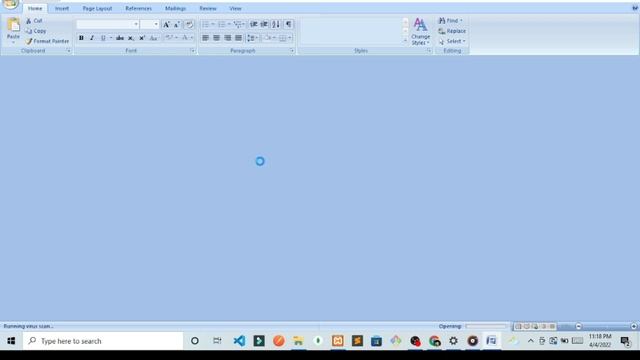This screenshot has width=640, height=360.
Task: Click the Office button orb
Action: point(11,4)
